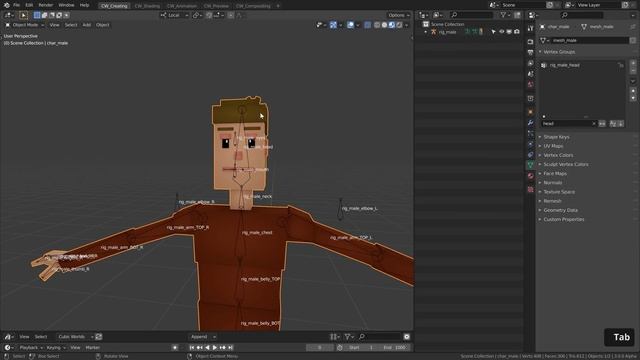Click the outliner search field
The height and width of the screenshot is (360, 640).
(x=471, y=15)
